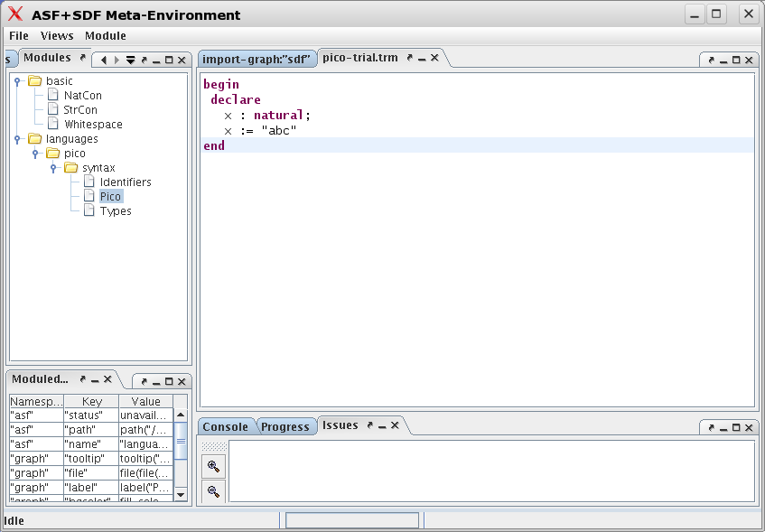Click the back navigation arrow in the Modules toolbar
Image resolution: width=765 pixels, height=532 pixels.
tap(104, 59)
